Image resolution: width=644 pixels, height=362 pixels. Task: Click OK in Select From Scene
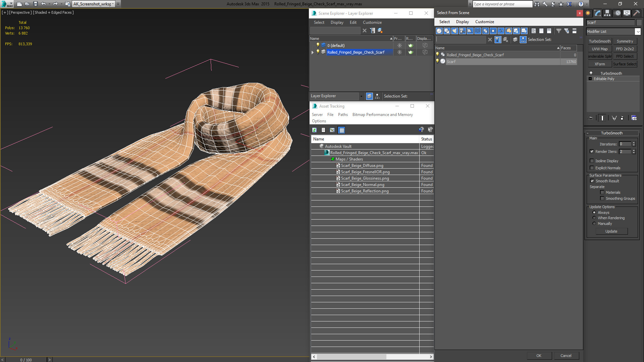(x=539, y=356)
